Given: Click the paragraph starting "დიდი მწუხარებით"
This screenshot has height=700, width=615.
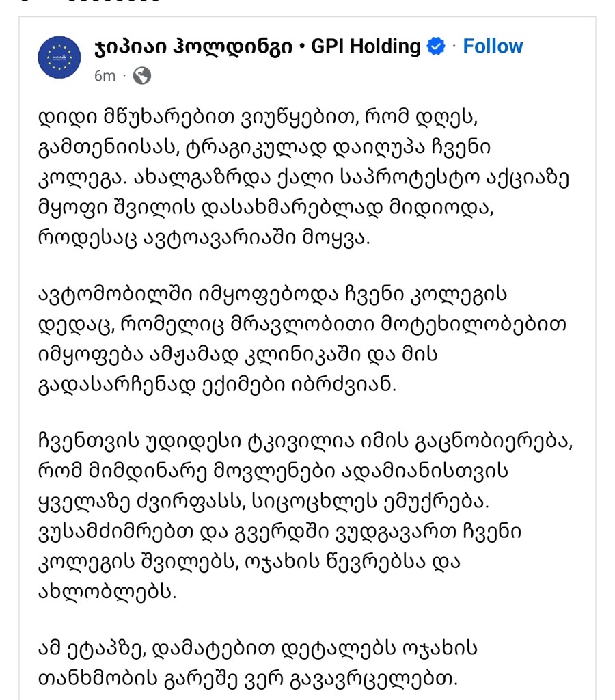Looking at the screenshot, I should pos(301,178).
